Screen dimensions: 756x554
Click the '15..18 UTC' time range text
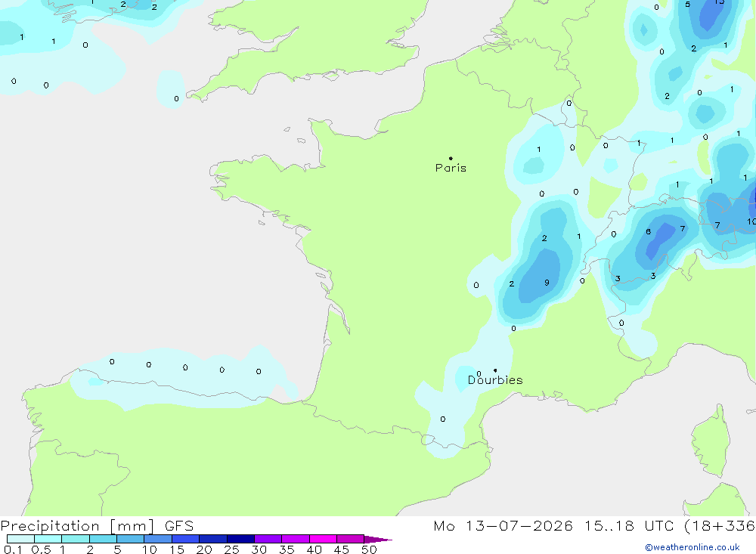click(629, 526)
